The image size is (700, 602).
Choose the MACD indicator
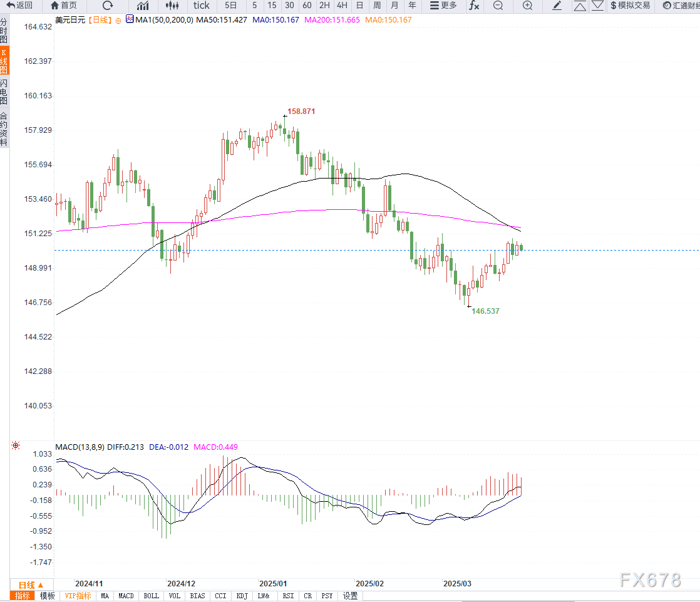pyautogui.click(x=126, y=596)
